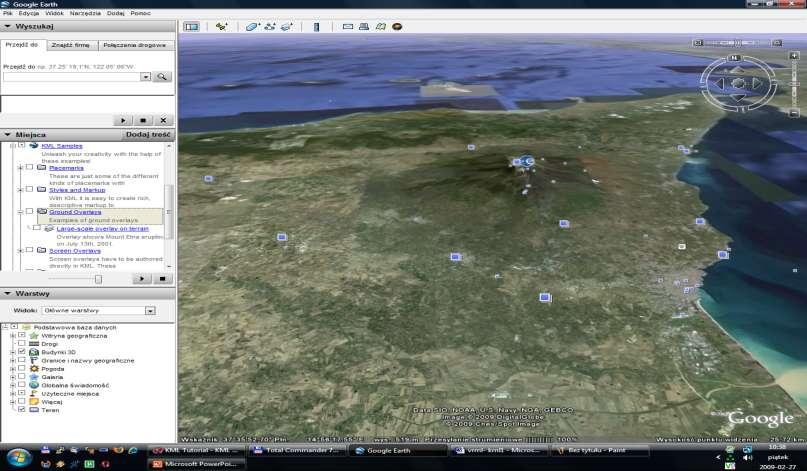Enable the Pogoda layer checkbox
This screenshot has height=471, width=807.
(x=22, y=368)
